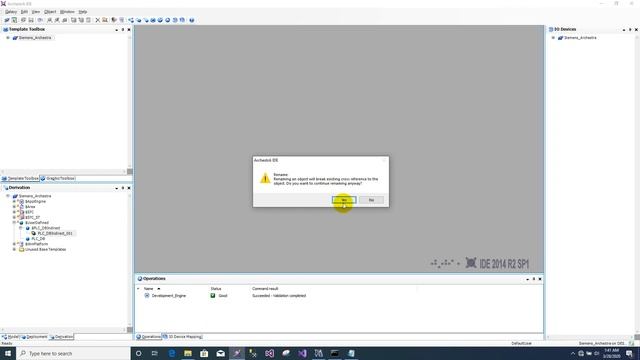Click the first toolbar icon for connecting Galaxy

click(x=7, y=20)
